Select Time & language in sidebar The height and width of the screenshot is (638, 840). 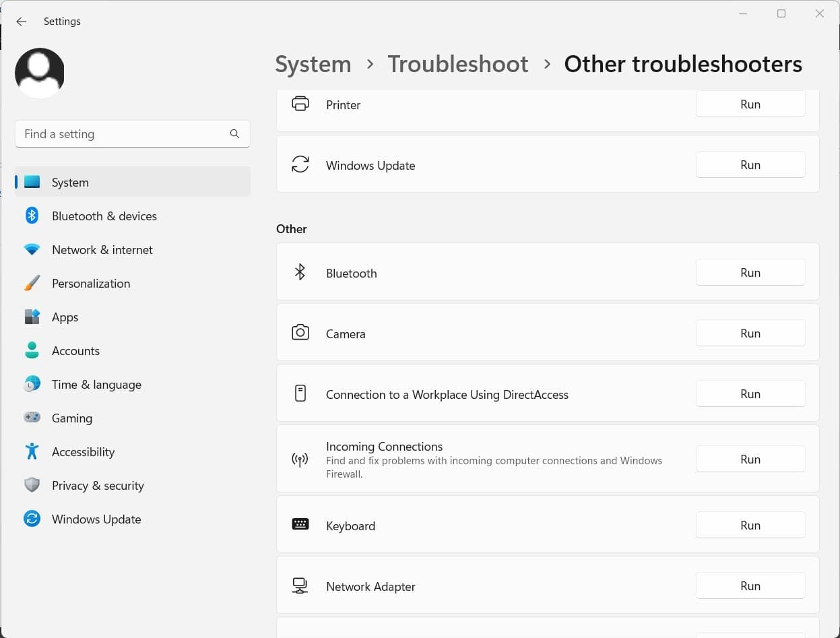tap(96, 385)
